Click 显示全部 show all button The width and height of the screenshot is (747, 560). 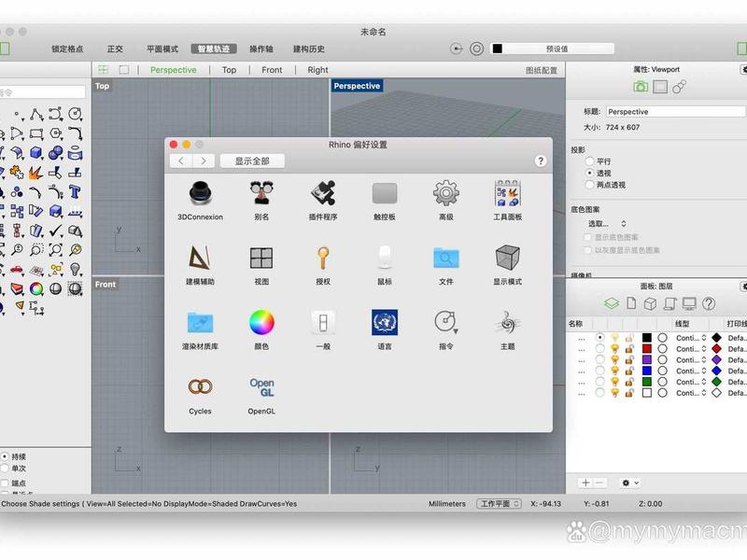252,161
